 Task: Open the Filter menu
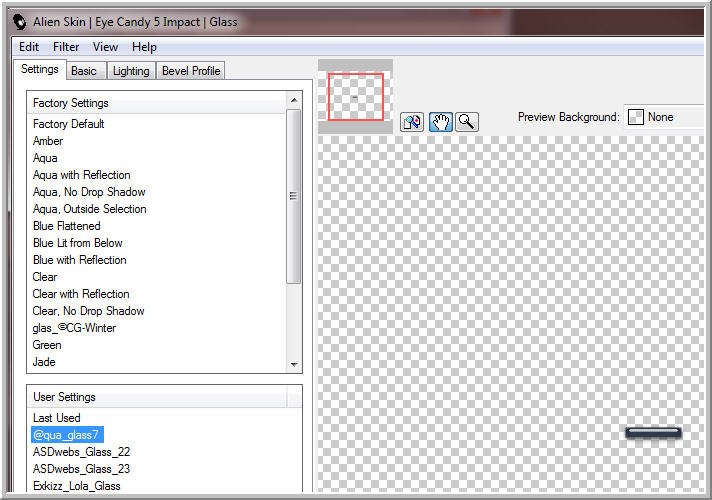point(66,47)
